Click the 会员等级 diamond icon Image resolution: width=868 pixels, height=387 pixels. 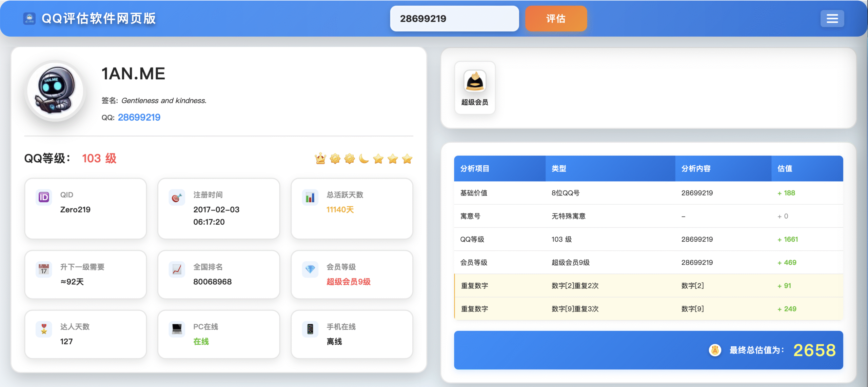[310, 269]
